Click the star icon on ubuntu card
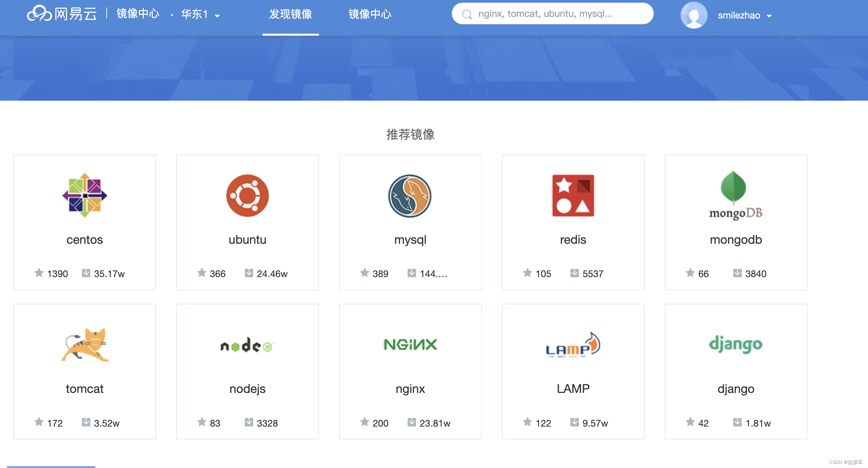This screenshot has height=468, width=868. coord(202,273)
